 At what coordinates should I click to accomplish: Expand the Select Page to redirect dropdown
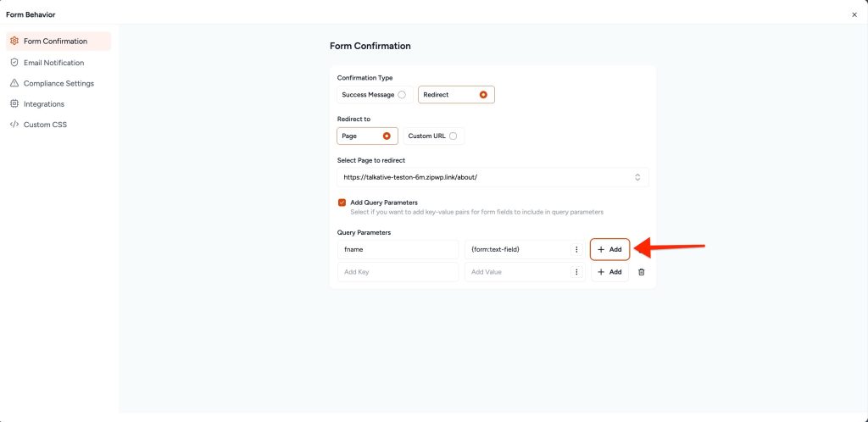click(x=637, y=177)
